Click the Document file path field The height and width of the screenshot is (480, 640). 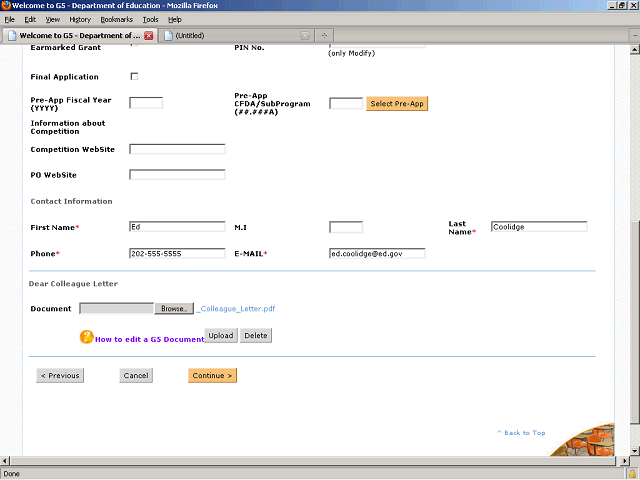click(117, 309)
